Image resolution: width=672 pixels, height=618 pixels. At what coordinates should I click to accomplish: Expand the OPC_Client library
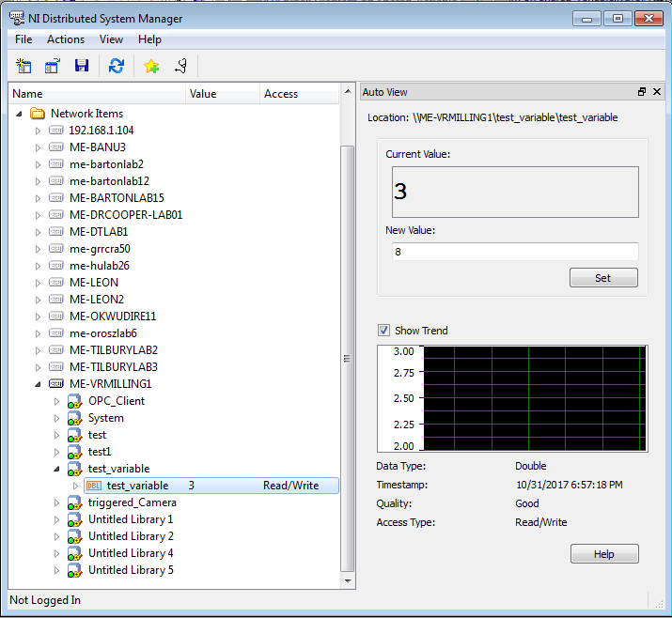click(56, 401)
